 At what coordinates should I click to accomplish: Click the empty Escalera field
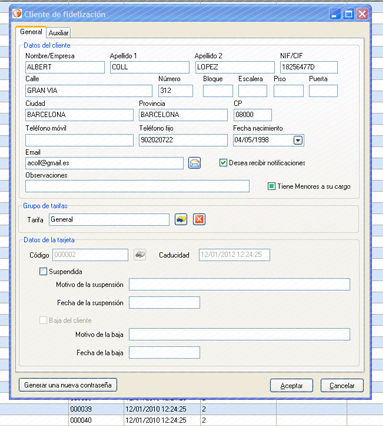(x=253, y=91)
